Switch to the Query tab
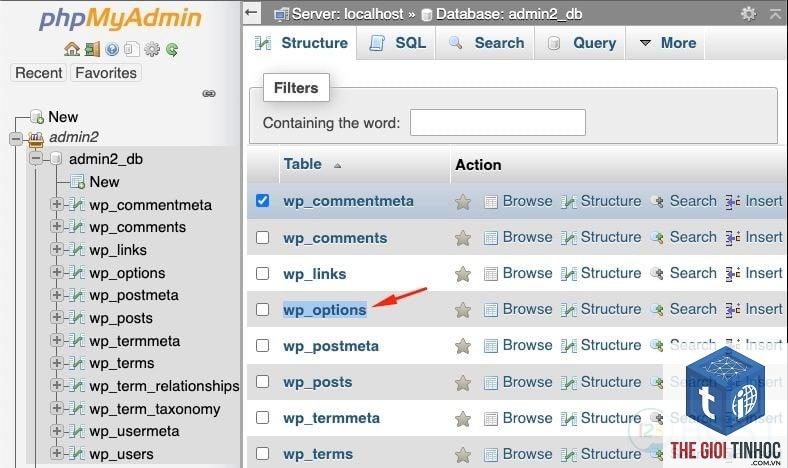The image size is (788, 468). [581, 43]
